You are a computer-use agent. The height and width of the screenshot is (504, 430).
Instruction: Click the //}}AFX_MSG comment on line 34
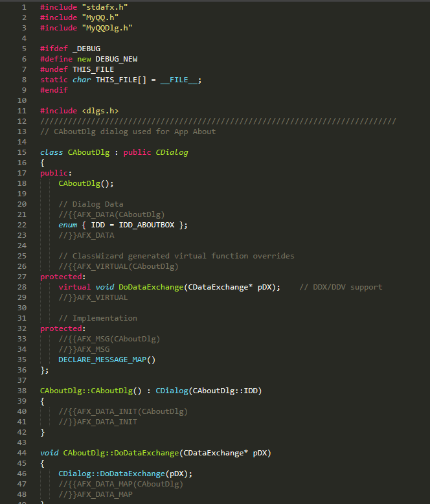[x=84, y=349]
